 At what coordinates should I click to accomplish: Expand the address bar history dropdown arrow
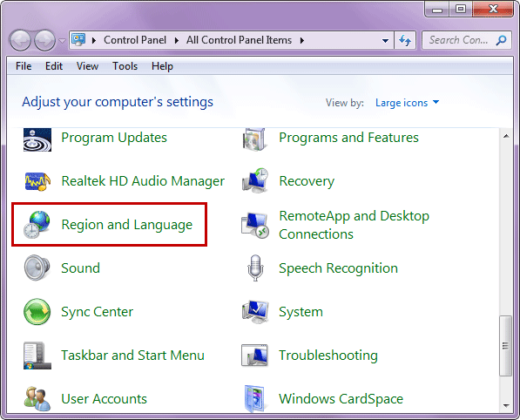385,41
